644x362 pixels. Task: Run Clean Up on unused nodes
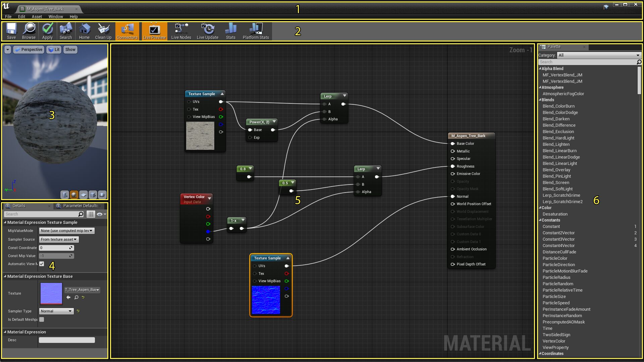click(x=103, y=31)
